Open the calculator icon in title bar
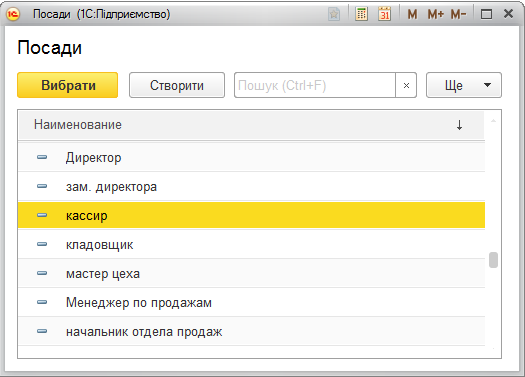Image resolution: width=525 pixels, height=377 pixels. click(x=361, y=14)
